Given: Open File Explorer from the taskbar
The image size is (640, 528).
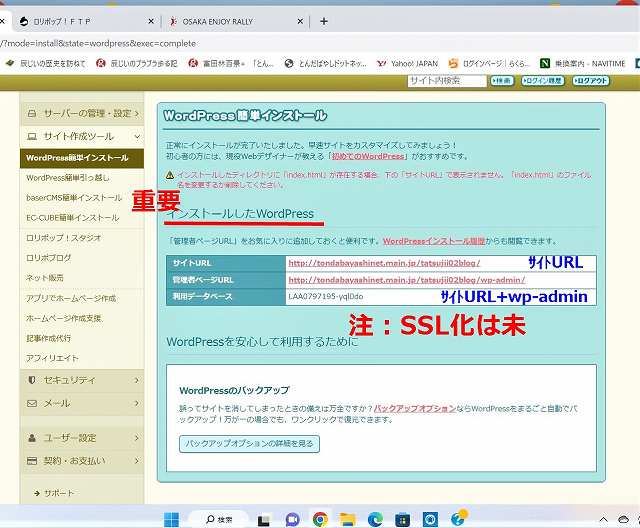Looking at the screenshot, I should [x=348, y=519].
